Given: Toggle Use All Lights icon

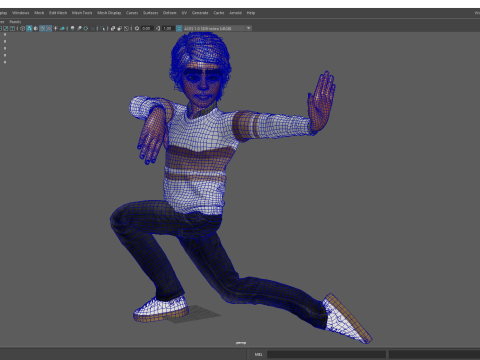Looking at the screenshot, I should pyautogui.click(x=55, y=28).
